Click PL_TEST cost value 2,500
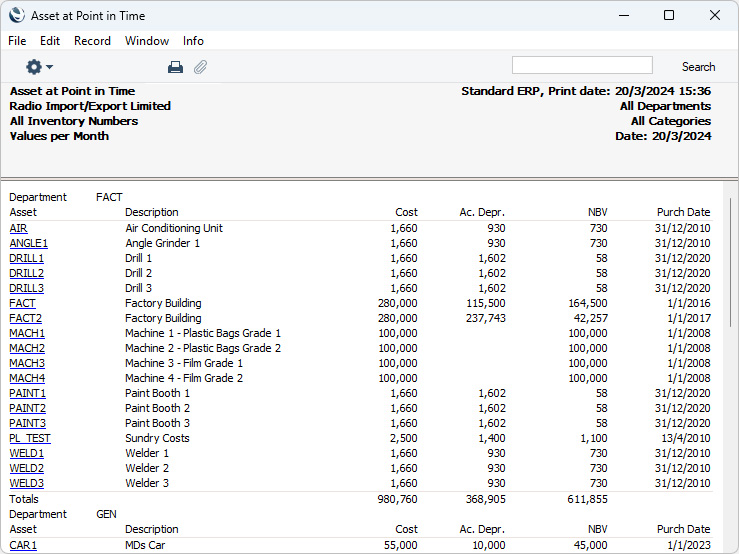This screenshot has width=739, height=554. pyautogui.click(x=403, y=438)
